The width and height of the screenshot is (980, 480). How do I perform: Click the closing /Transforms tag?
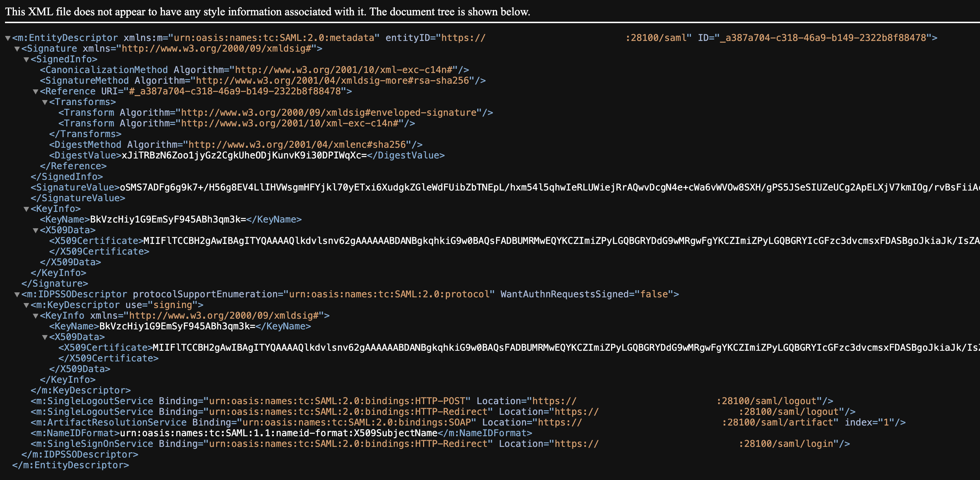85,134
